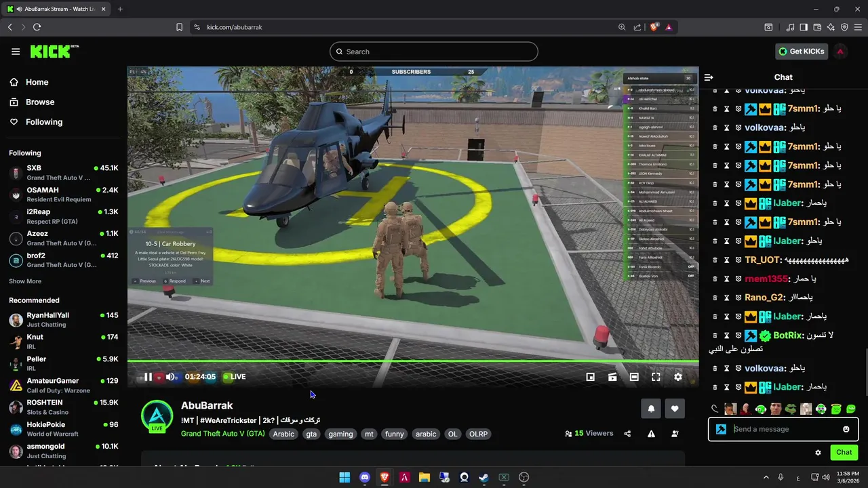The image size is (868, 488).
Task: Open recommended channel RyanHallYall
Action: 64,320
